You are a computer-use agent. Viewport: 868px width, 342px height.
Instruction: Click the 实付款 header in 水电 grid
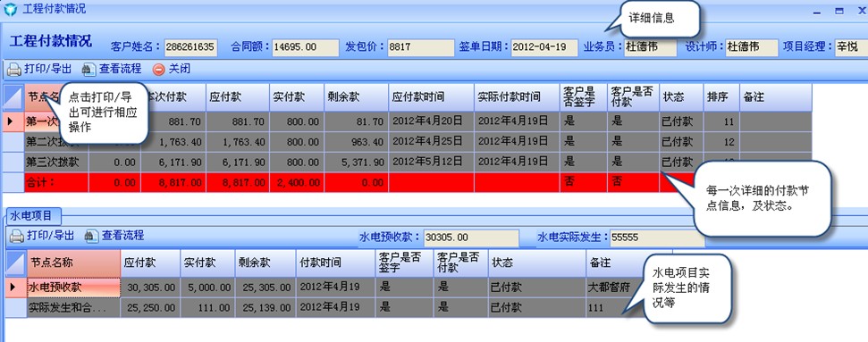tap(207, 263)
